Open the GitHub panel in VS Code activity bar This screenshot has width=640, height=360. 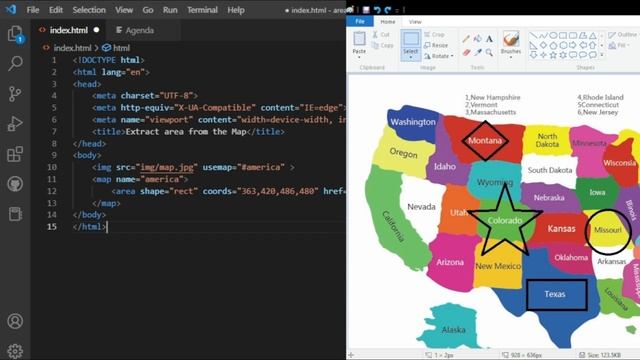(x=15, y=184)
